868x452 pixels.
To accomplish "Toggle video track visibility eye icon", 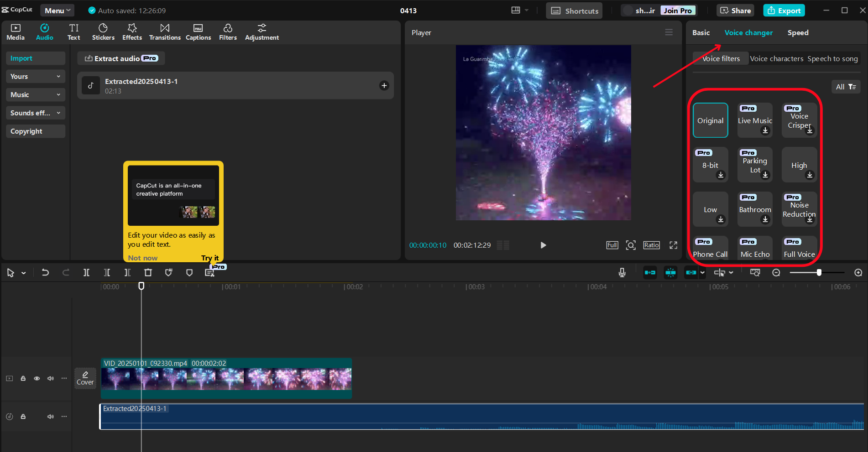I will (37, 378).
